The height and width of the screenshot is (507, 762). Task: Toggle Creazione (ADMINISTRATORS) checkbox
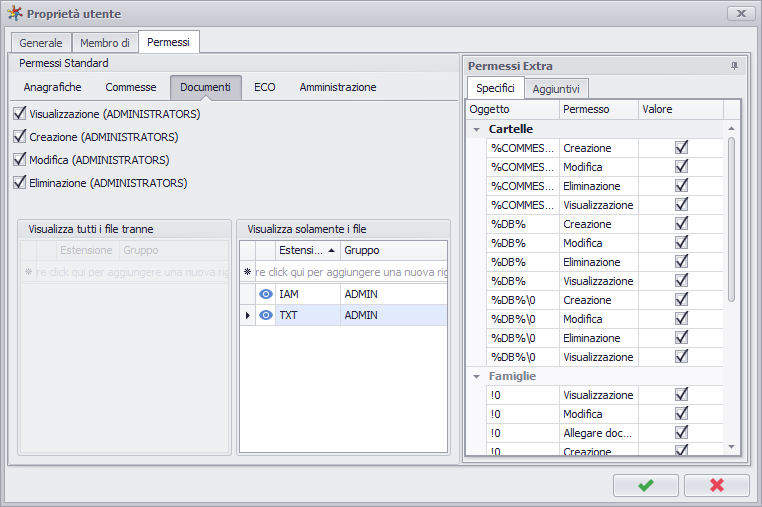pos(19,136)
